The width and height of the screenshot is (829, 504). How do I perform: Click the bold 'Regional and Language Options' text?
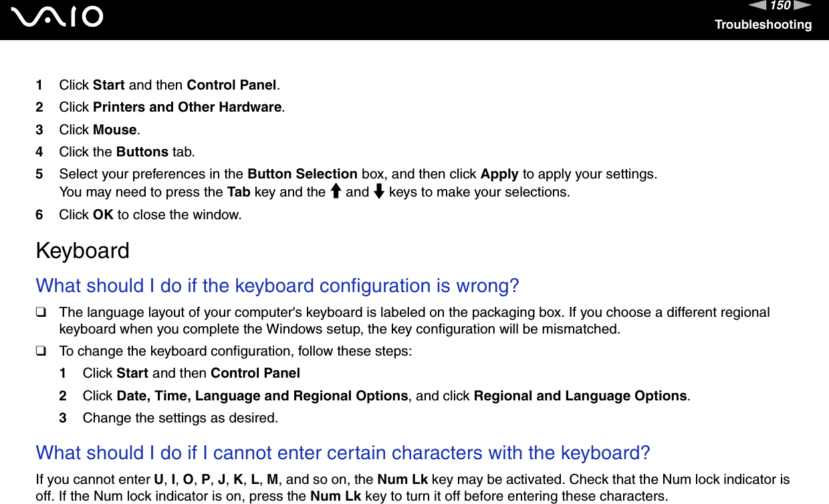tap(580, 396)
